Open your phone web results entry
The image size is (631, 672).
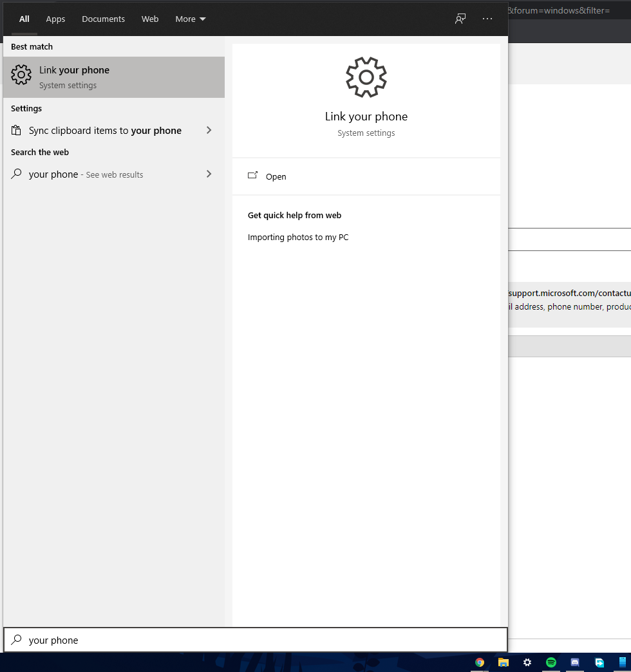pos(114,174)
